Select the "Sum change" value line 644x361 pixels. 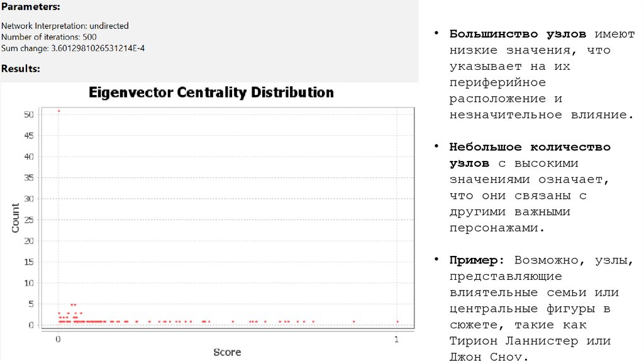click(73, 48)
